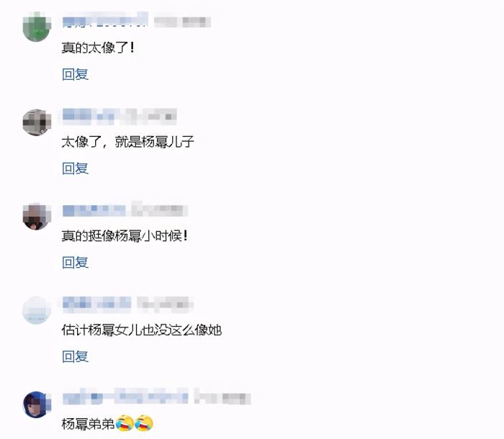Reply to the '估计杨幂女儿也没这么像她' comment
Viewport: 504px width, 439px height.
click(x=75, y=357)
